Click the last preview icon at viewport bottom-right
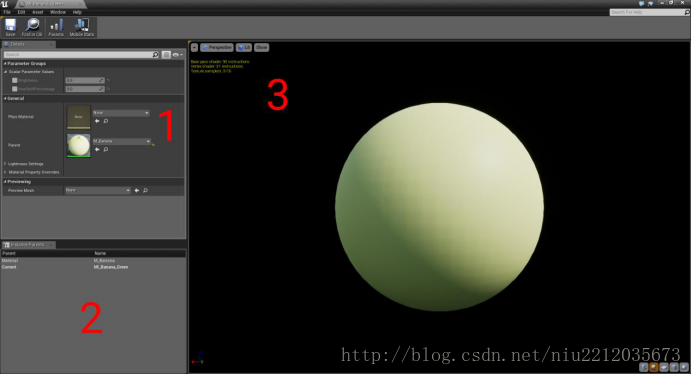 (x=684, y=367)
